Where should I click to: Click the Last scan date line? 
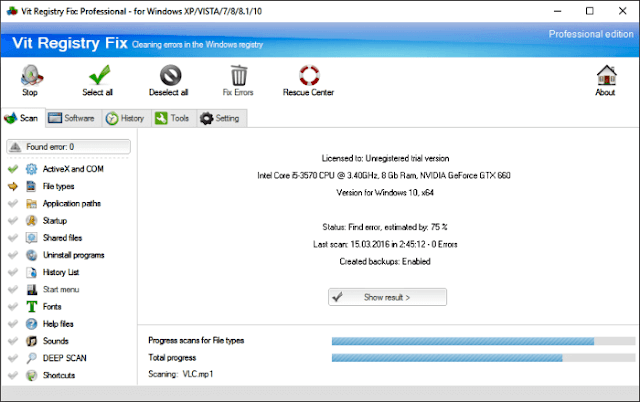385,244
